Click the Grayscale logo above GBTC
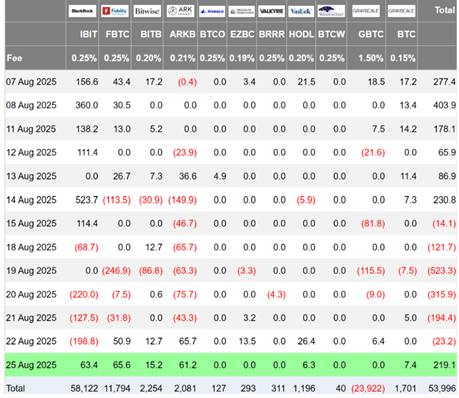Image resolution: width=459 pixels, height=398 pixels. tap(366, 11)
